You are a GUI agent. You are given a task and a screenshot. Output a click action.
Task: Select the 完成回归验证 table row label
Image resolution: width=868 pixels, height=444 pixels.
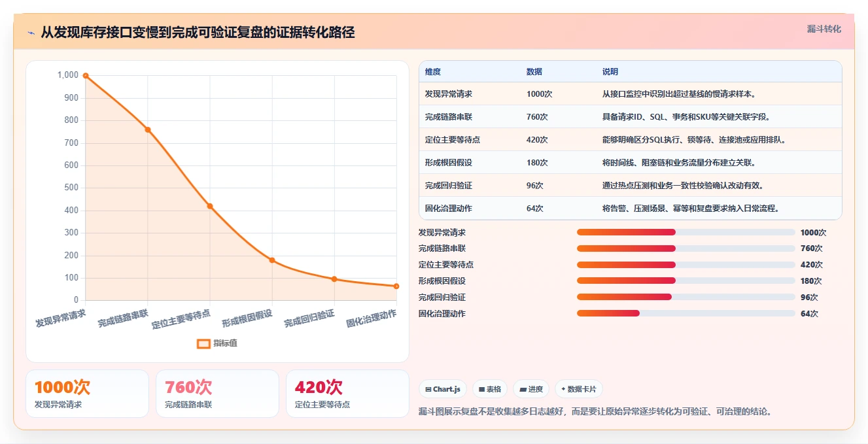pos(449,186)
